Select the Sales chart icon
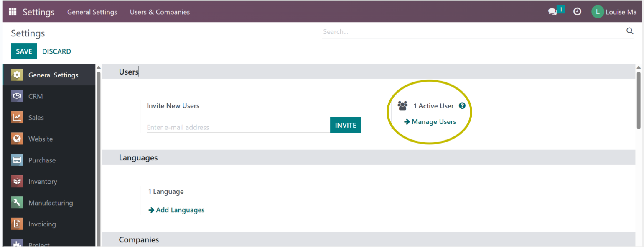 tap(17, 118)
